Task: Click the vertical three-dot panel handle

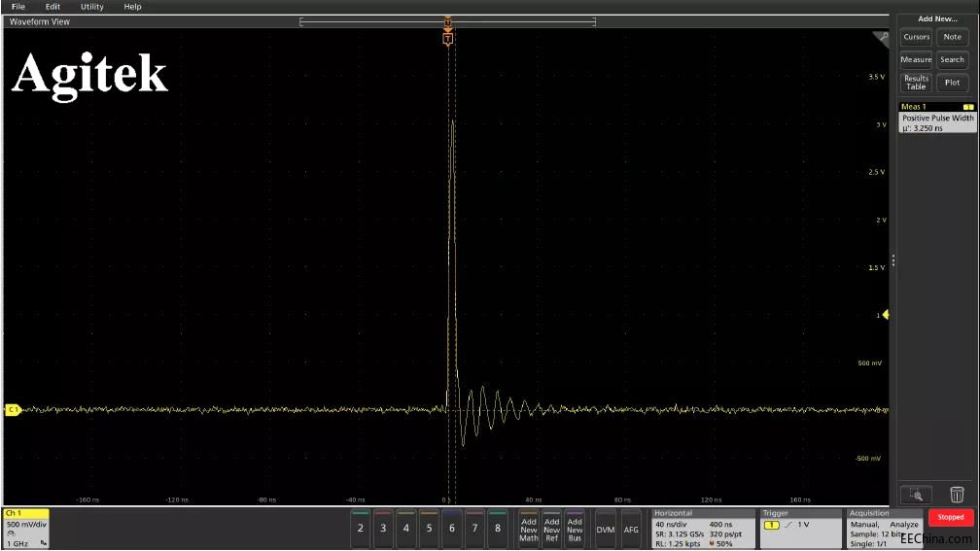Action: click(893, 260)
